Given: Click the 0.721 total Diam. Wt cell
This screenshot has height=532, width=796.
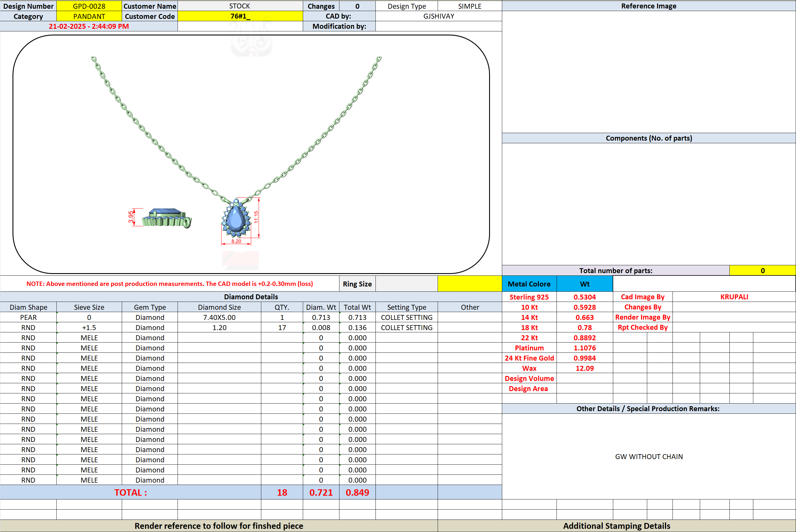Looking at the screenshot, I should pos(321,492).
